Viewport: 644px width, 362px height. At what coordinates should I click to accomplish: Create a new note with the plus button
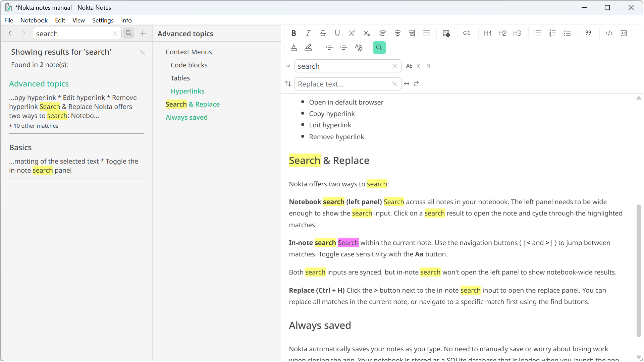(143, 33)
